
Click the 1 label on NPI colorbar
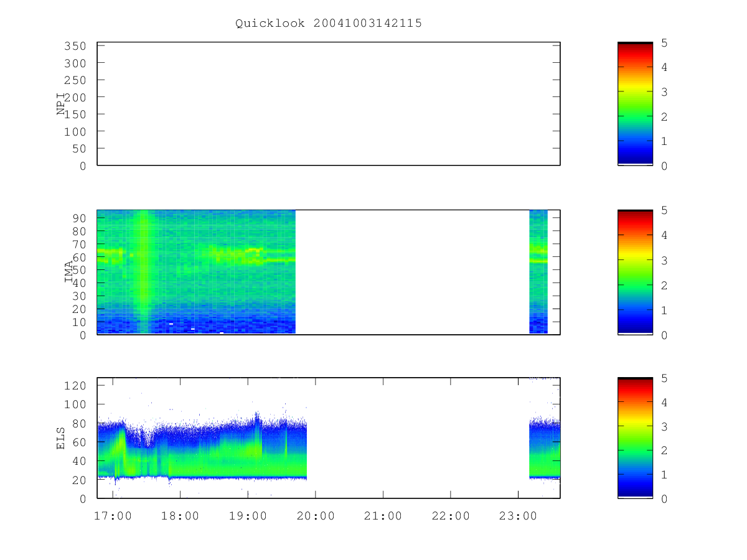(664, 141)
